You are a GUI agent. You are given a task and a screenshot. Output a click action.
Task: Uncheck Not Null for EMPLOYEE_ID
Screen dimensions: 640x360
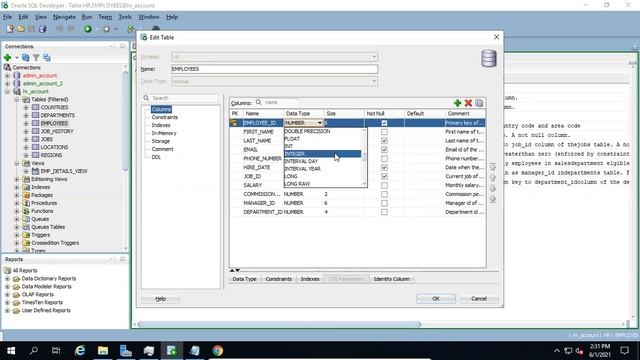click(x=384, y=123)
